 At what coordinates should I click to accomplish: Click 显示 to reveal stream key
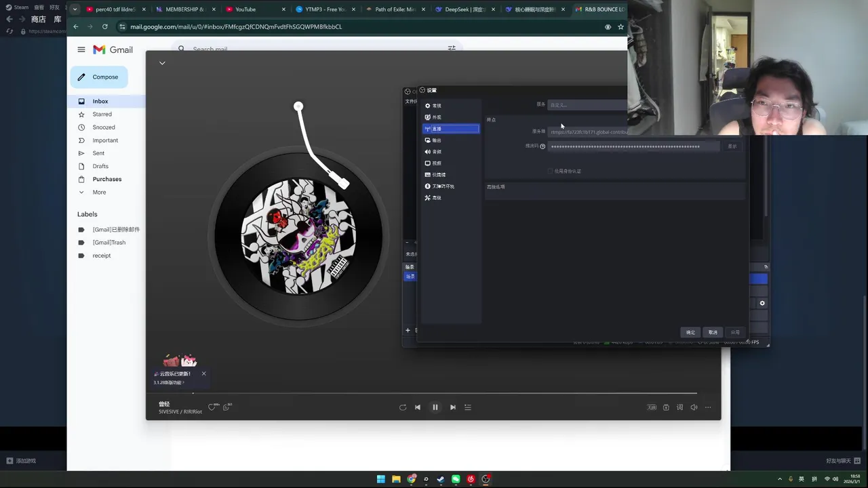coord(732,146)
